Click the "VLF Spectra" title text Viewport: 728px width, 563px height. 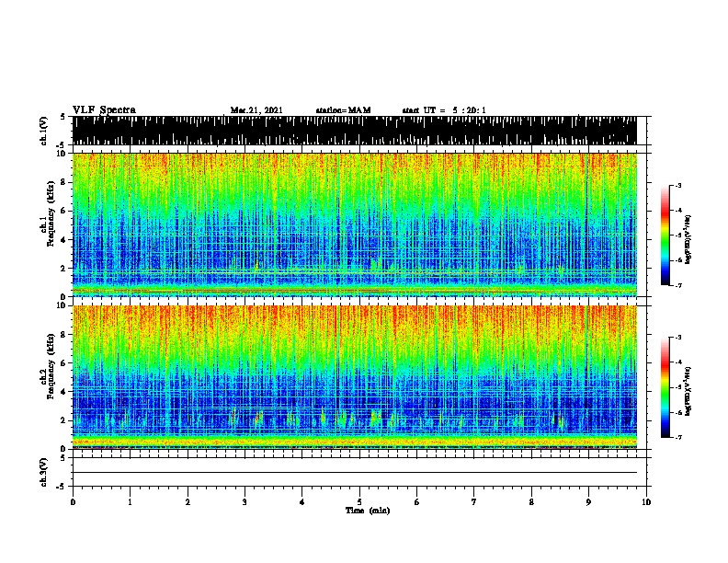pos(104,110)
